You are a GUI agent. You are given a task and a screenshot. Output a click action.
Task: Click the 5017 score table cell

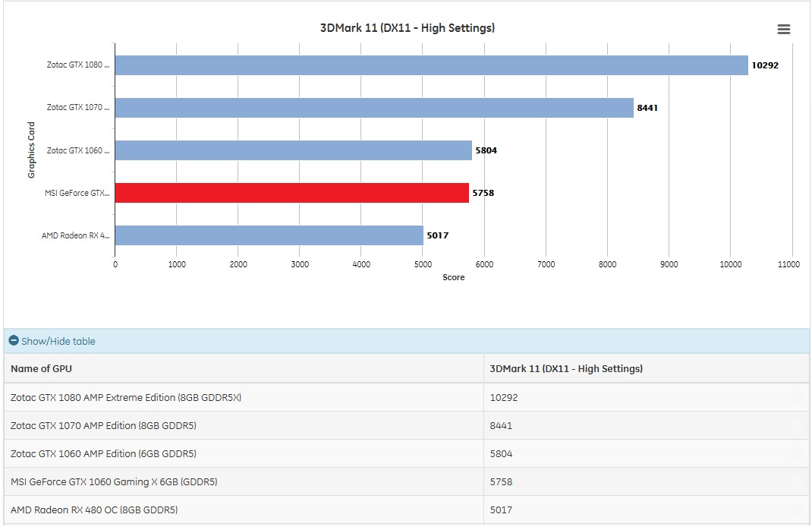[647, 510]
